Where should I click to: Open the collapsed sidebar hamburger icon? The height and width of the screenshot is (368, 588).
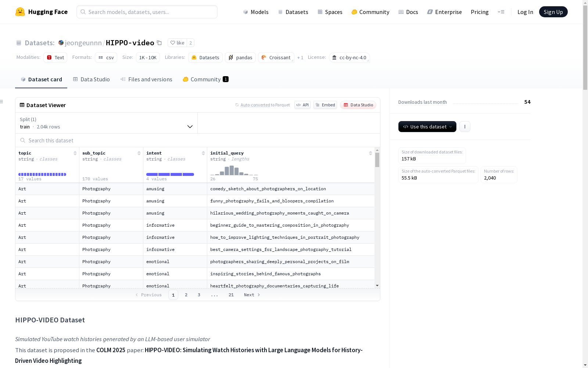(x=1, y=102)
